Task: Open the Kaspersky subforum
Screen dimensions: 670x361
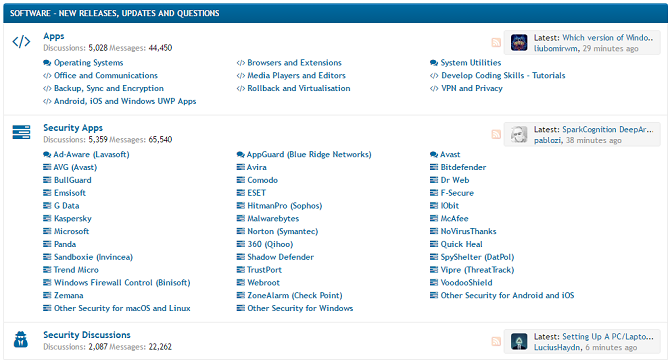Action: [73, 219]
